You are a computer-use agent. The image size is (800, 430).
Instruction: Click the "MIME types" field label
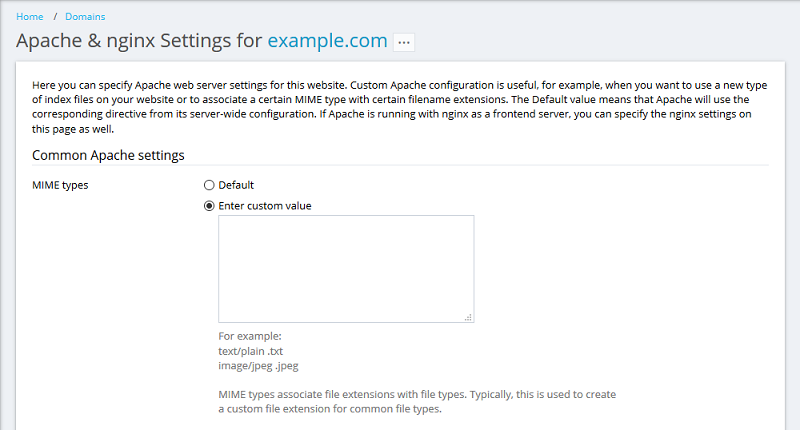[60, 185]
